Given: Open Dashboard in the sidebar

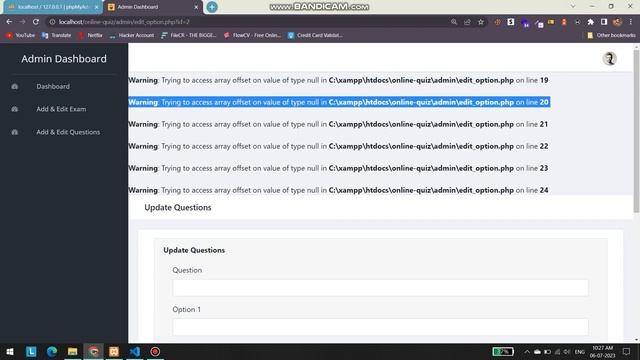Looking at the screenshot, I should point(53,87).
